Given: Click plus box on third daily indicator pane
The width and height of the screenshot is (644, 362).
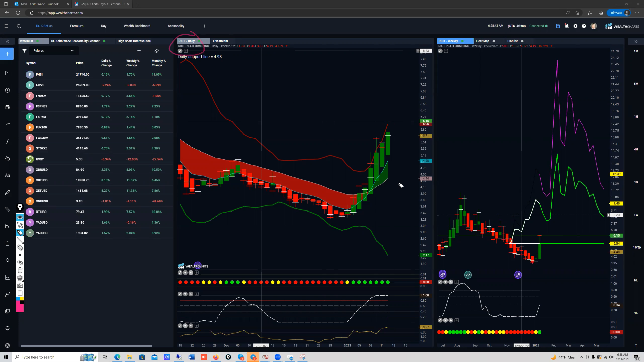Looking at the screenshot, I should click(197, 326).
